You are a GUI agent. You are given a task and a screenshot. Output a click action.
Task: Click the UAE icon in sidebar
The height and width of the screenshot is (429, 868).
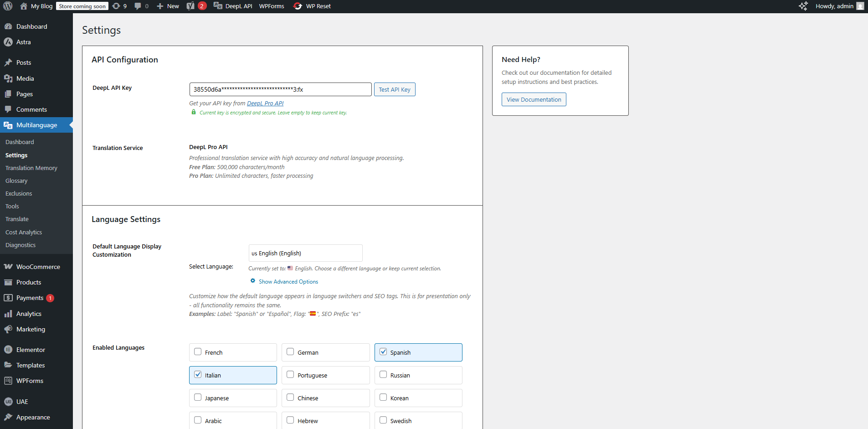tap(8, 402)
